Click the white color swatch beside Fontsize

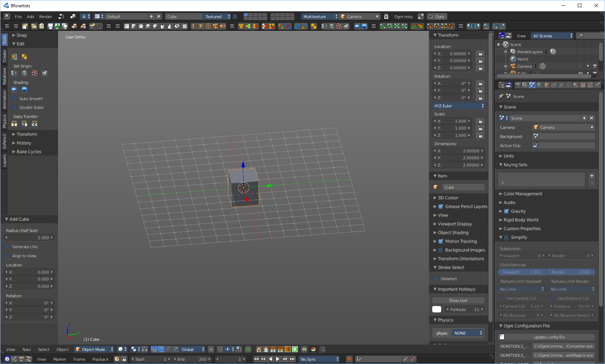(x=437, y=310)
